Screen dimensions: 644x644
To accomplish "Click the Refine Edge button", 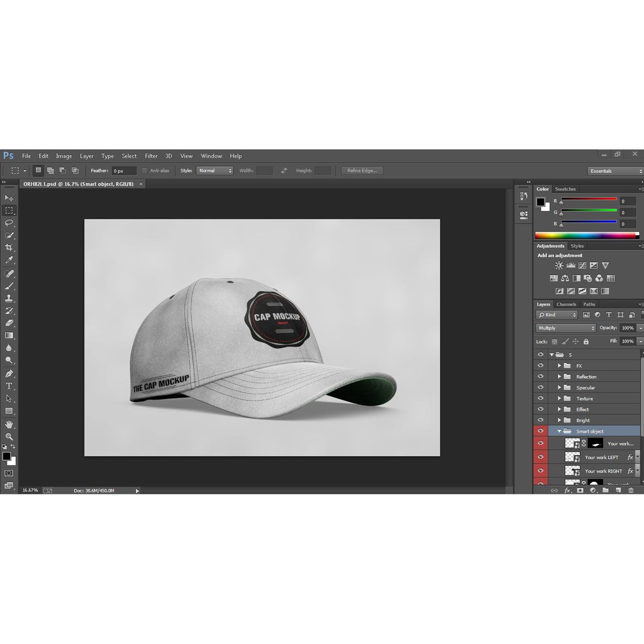I will click(362, 170).
